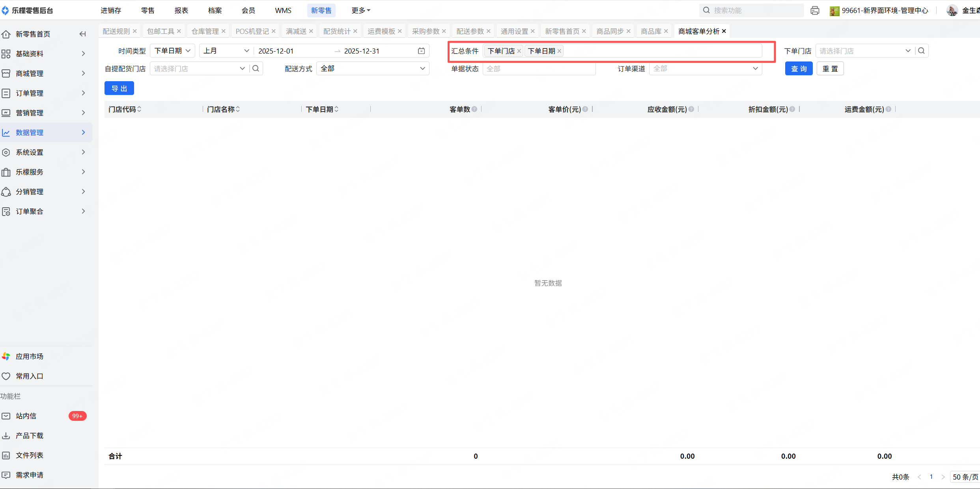Click the 查询 button
Image resolution: width=980 pixels, height=489 pixels.
[799, 69]
